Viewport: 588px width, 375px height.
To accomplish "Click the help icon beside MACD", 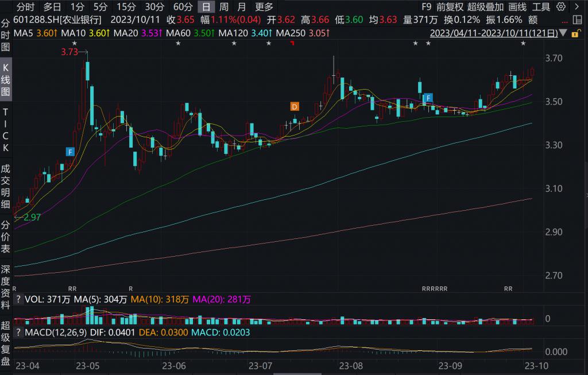I will [x=18, y=333].
